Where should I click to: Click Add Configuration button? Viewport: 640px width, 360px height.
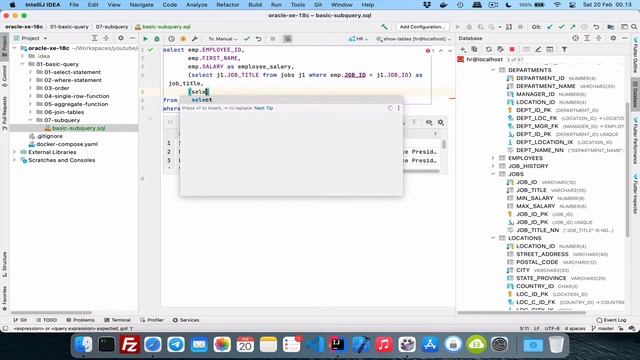click(x=422, y=27)
